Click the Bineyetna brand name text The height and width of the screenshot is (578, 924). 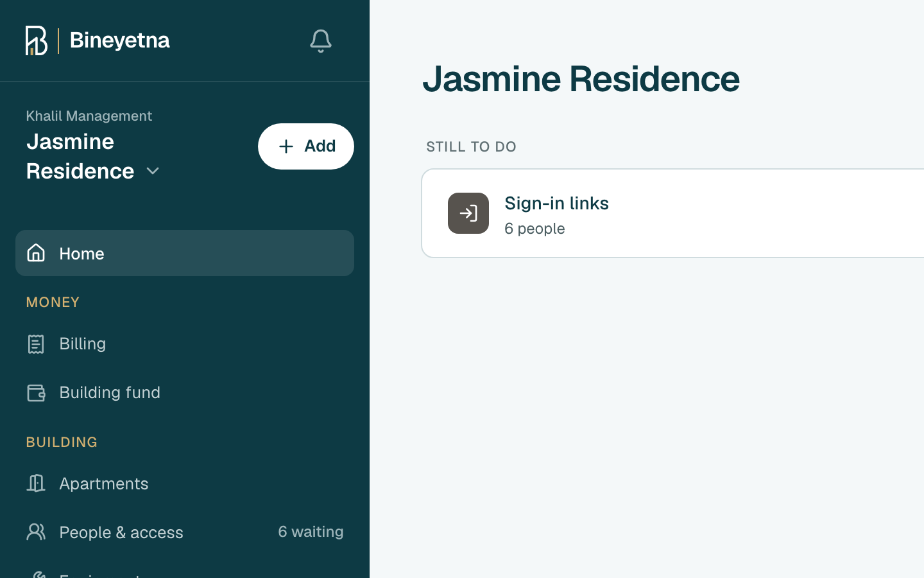(x=120, y=40)
